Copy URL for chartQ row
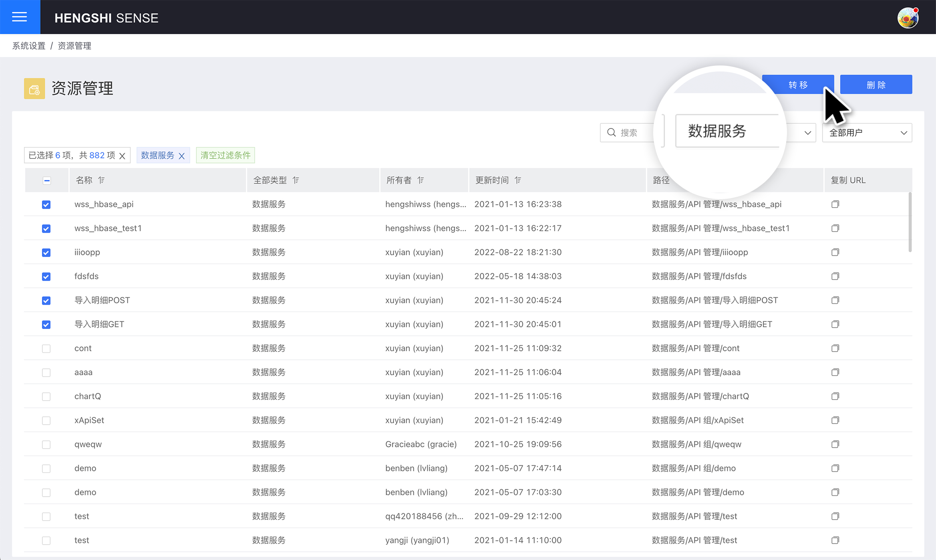The image size is (936, 560). [835, 396]
